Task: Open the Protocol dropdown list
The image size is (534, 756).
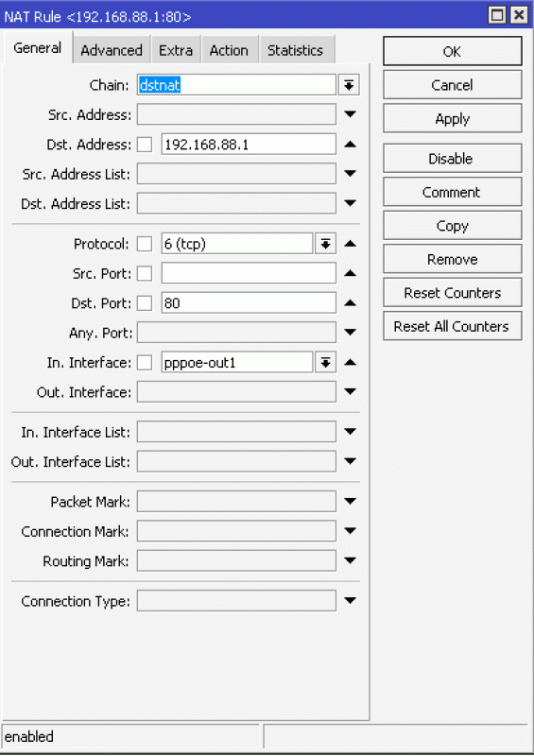Action: [x=326, y=244]
